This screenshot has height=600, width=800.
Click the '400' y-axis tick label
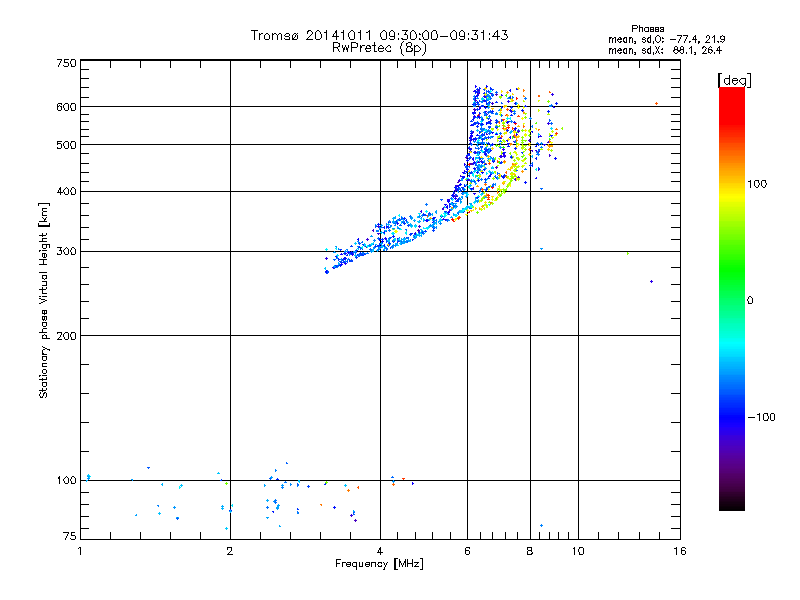(67, 191)
